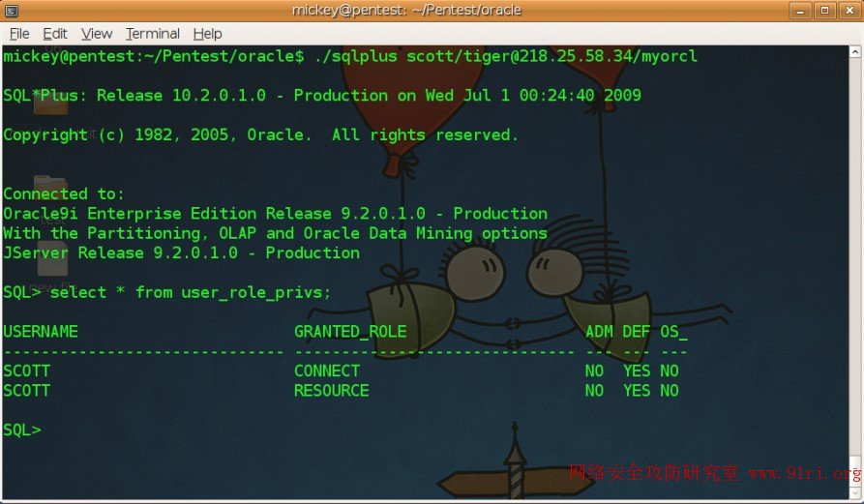This screenshot has width=864, height=504.
Task: Click the OS_ column header
Action: 674,332
